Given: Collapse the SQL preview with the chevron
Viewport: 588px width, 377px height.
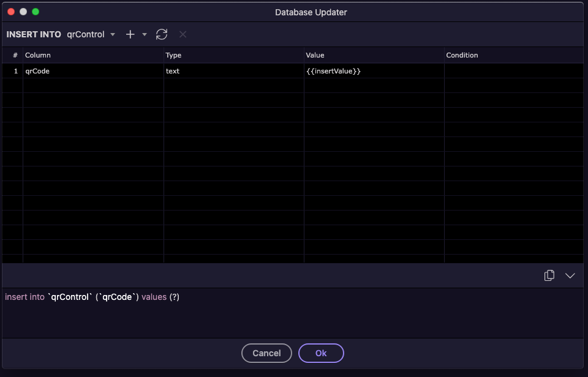Looking at the screenshot, I should pos(570,275).
